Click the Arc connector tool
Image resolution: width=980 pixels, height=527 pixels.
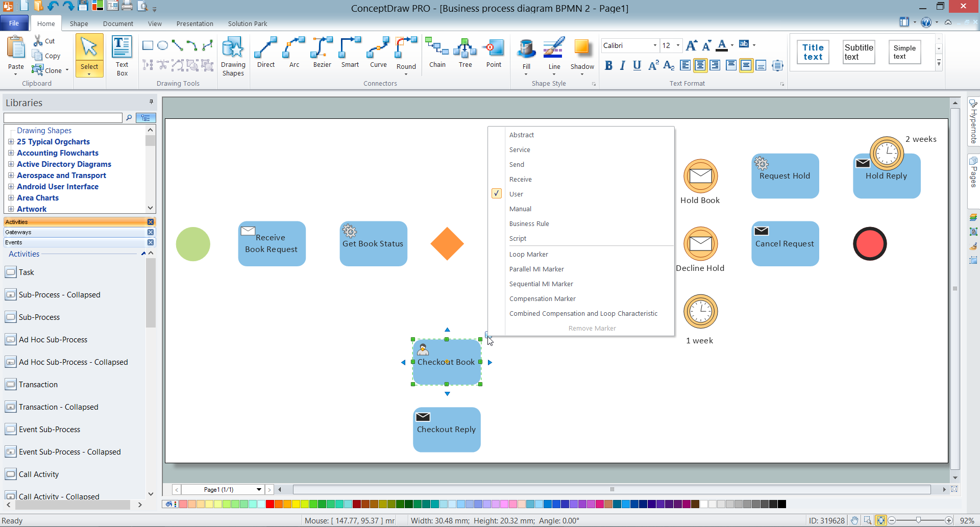294,53
